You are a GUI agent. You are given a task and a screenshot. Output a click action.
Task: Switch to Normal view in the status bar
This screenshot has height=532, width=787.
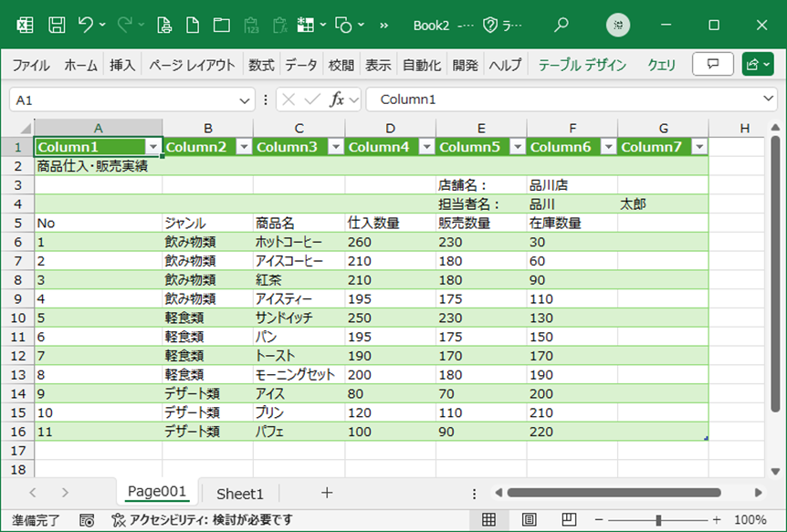coord(489,520)
